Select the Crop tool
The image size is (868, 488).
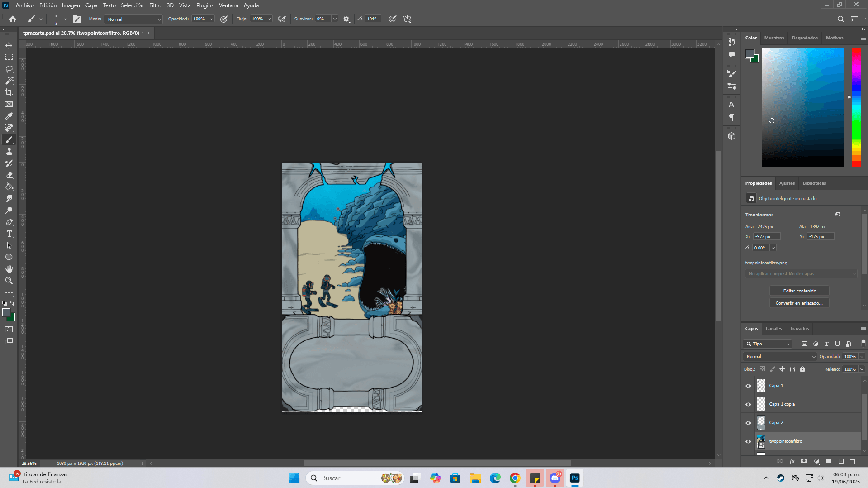coord(9,92)
